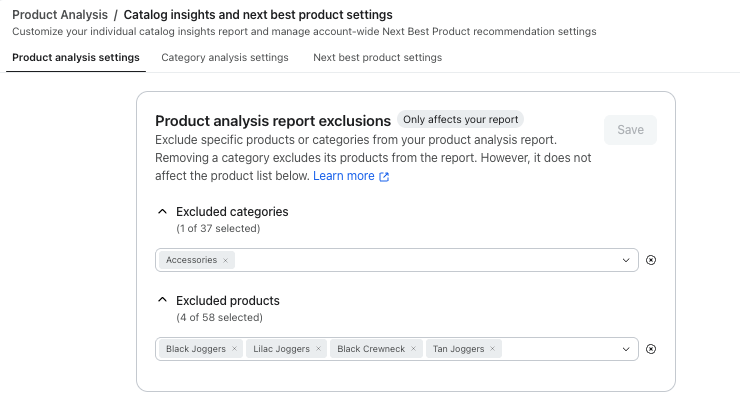Go to the Product Analysis breadcrumb
This screenshot has width=740, height=417.
coord(60,15)
